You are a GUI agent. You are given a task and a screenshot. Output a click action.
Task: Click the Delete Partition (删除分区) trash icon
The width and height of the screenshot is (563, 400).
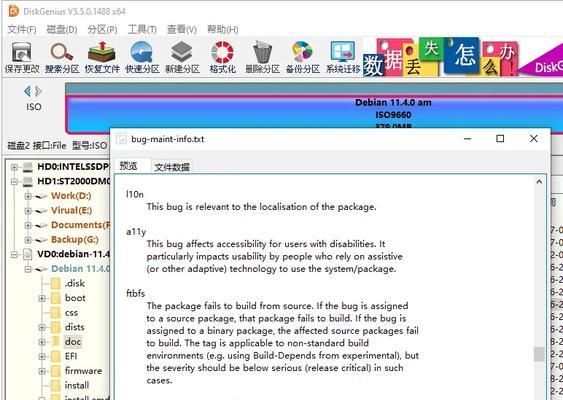pos(262,57)
